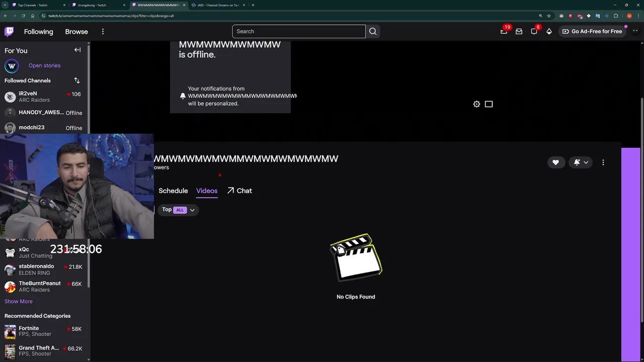
Task: Open the Chrome three-dot menu
Action: [x=638, y=16]
